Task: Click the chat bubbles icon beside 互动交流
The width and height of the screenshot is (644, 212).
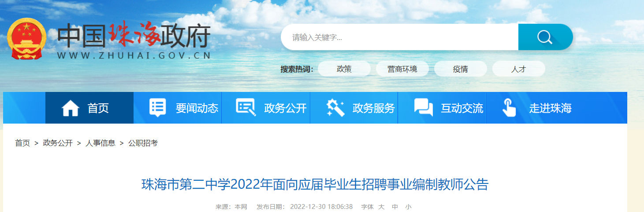Action: pos(424,108)
